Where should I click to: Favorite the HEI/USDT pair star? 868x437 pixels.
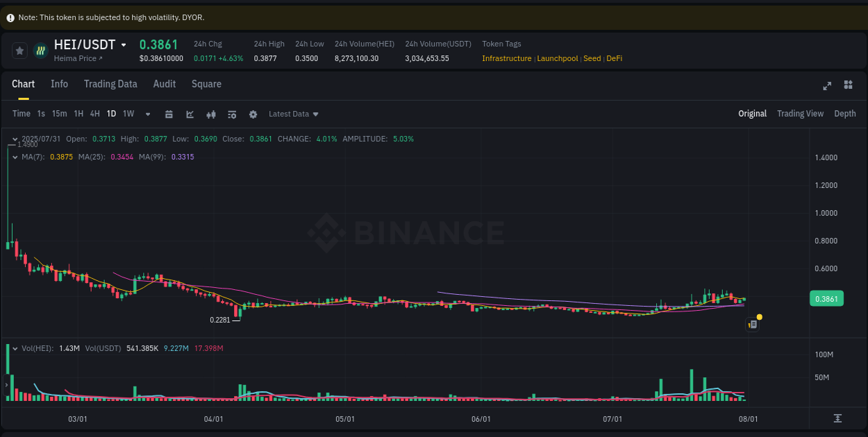pyautogui.click(x=19, y=50)
